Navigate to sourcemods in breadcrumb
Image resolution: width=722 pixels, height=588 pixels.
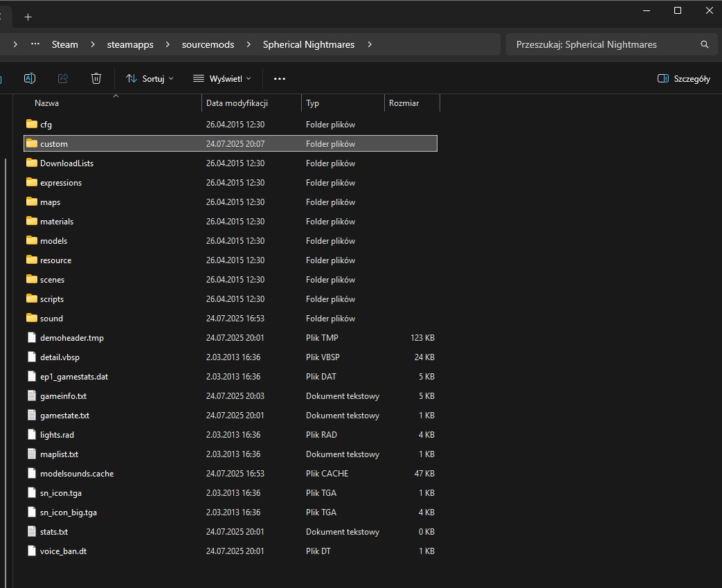[x=208, y=44]
